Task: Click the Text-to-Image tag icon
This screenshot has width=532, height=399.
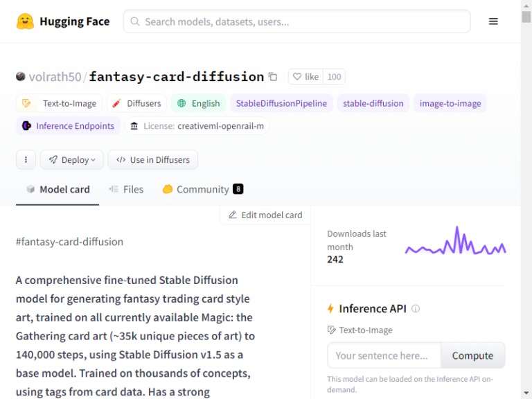Action: coord(26,103)
